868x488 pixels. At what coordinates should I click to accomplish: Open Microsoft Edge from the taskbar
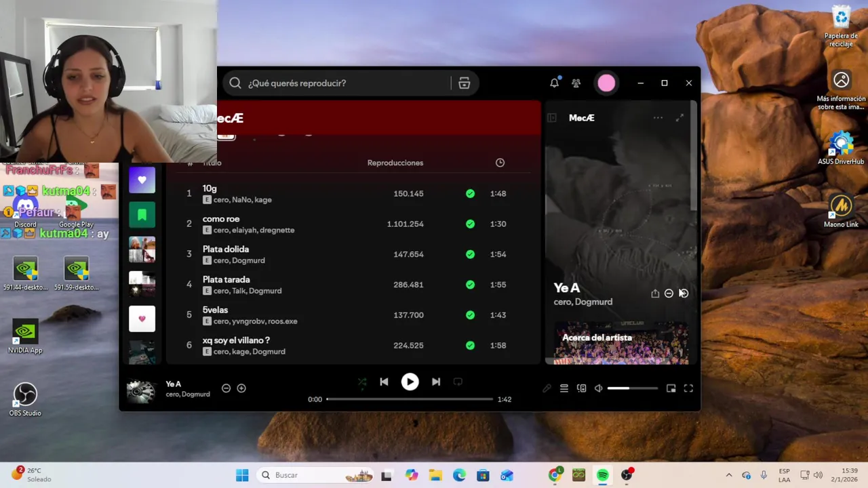pos(459,475)
